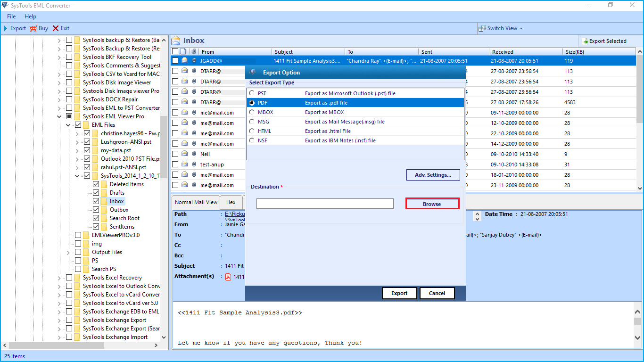Expand the SysTools Disk Image Viewer node
Screen dimensions: 644x362
[59, 82]
